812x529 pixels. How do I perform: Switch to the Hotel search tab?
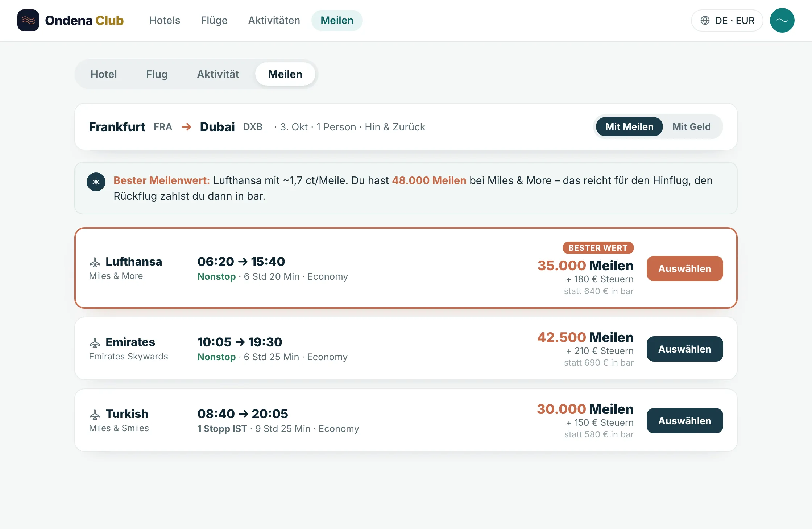click(x=104, y=74)
